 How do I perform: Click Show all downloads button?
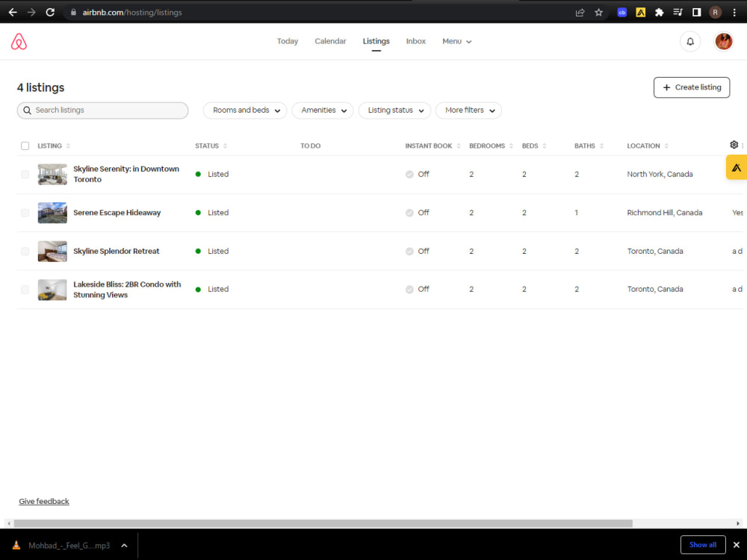pyautogui.click(x=703, y=545)
